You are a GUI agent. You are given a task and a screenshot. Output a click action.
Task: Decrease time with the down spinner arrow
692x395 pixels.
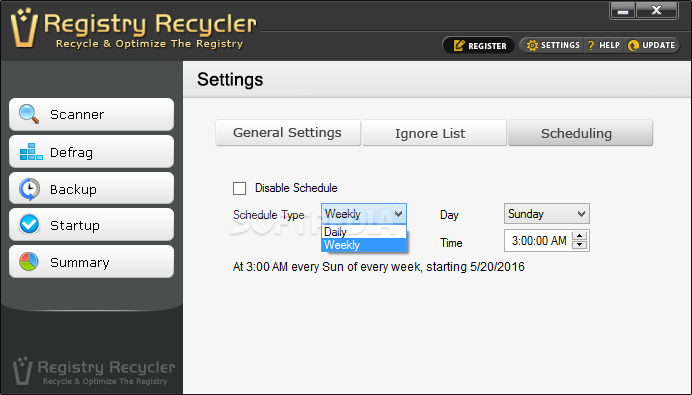[579, 245]
